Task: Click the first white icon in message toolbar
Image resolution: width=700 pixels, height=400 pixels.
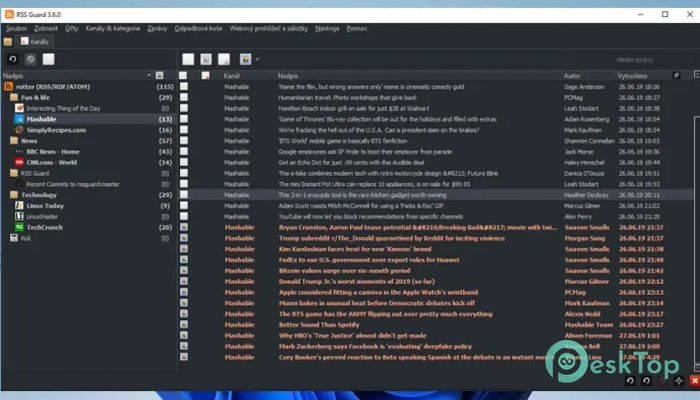Action: (188, 59)
